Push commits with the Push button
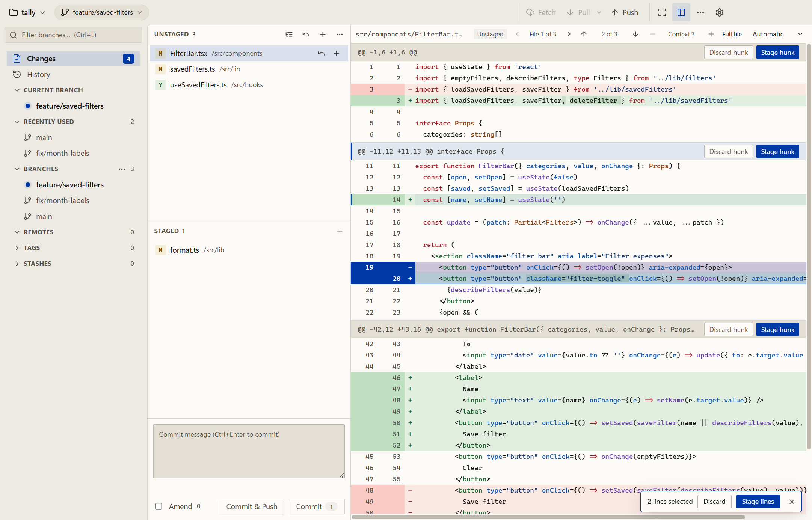Screen dimensions: 812x520 625,12
